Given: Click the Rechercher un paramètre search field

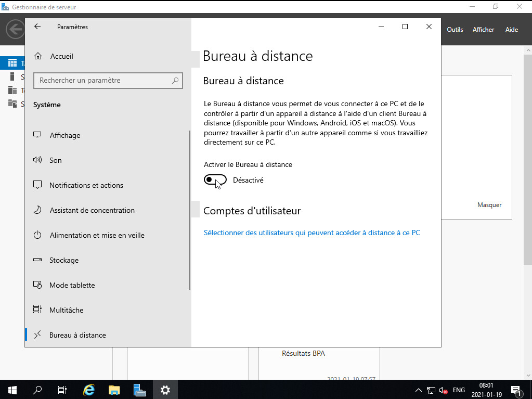Looking at the screenshot, I should (x=104, y=81).
